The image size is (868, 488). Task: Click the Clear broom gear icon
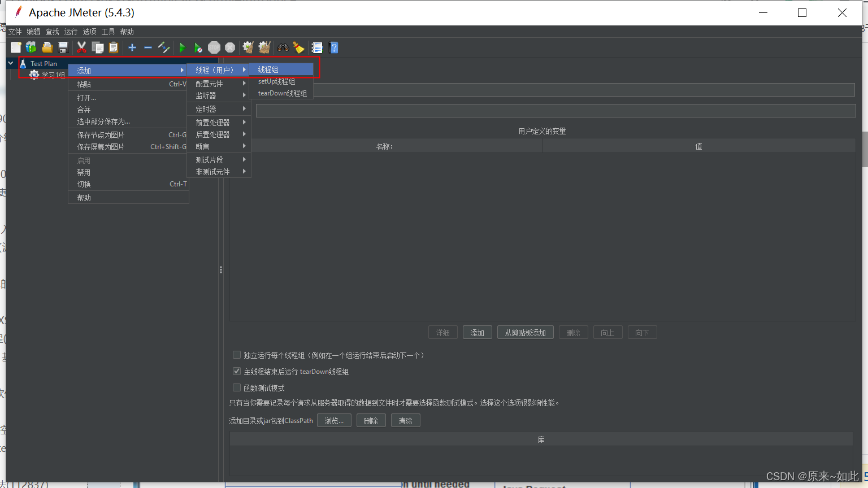[x=248, y=47]
